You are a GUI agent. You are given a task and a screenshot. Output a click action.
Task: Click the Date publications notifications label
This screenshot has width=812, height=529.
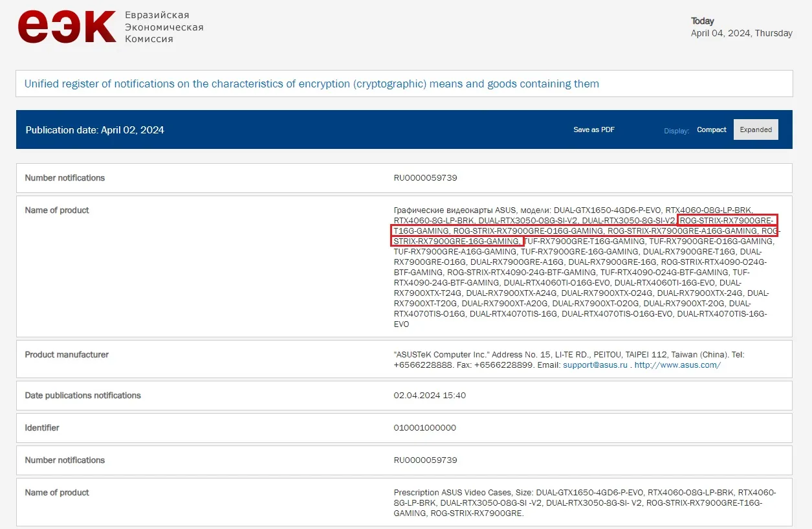tap(83, 396)
